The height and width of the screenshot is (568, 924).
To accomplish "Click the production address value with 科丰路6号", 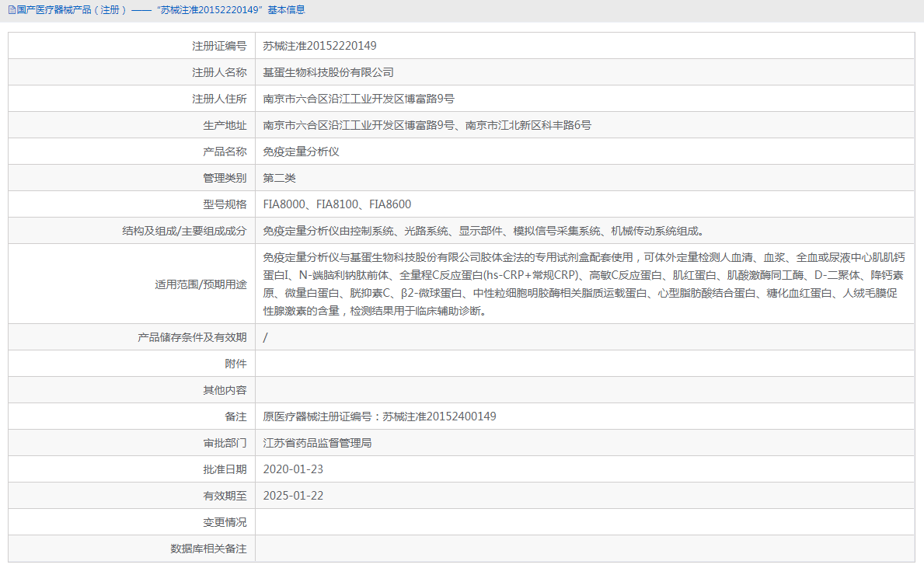I will 427,126.
